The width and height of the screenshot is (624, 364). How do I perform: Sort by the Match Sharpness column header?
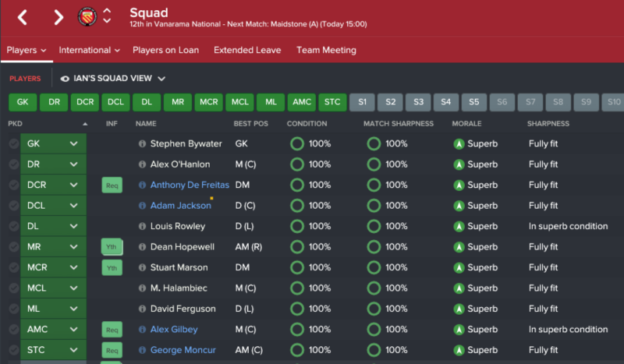pyautogui.click(x=399, y=124)
